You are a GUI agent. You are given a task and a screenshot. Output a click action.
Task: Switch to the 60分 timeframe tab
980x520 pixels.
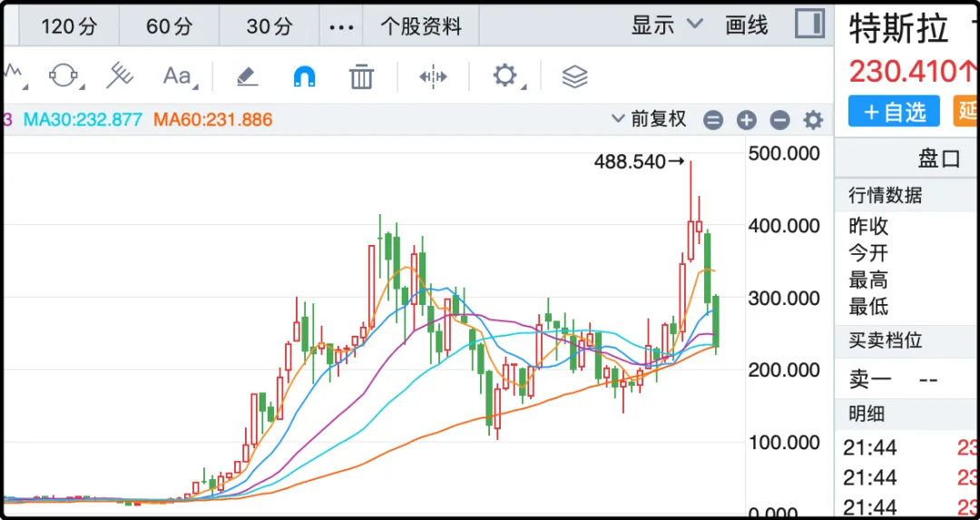[x=169, y=26]
